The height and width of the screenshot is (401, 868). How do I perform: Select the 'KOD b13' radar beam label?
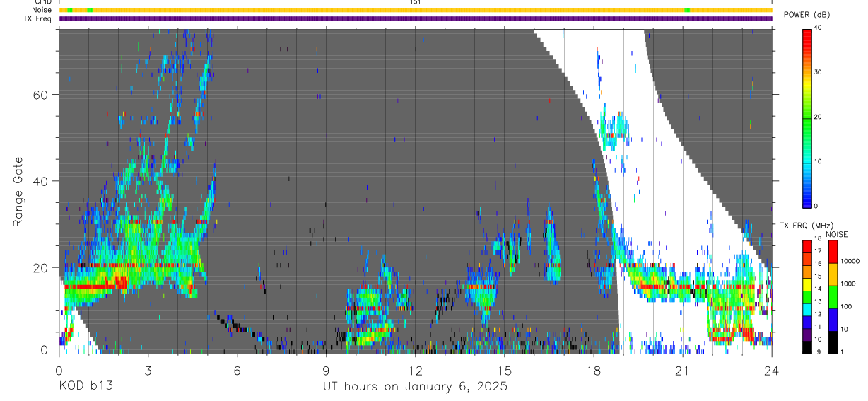85,387
